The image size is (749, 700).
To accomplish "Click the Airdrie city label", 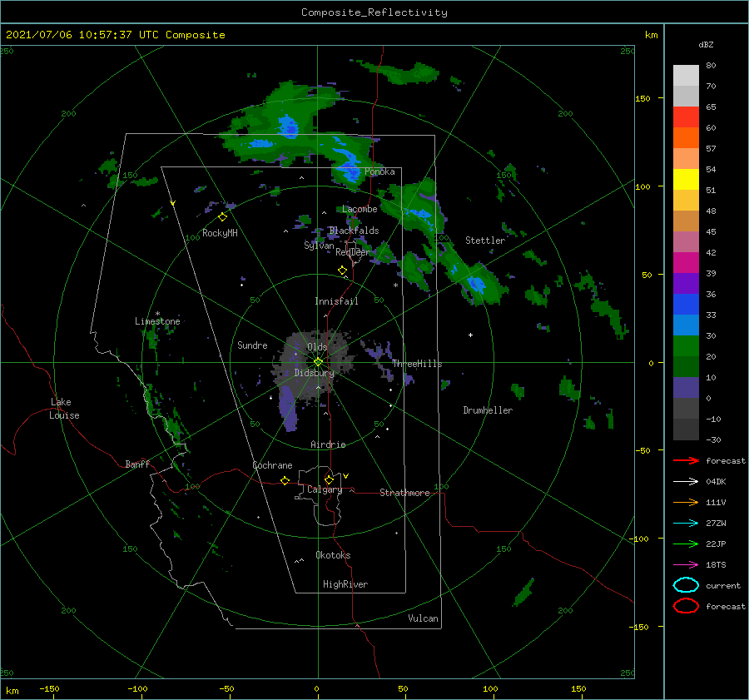I will click(328, 444).
